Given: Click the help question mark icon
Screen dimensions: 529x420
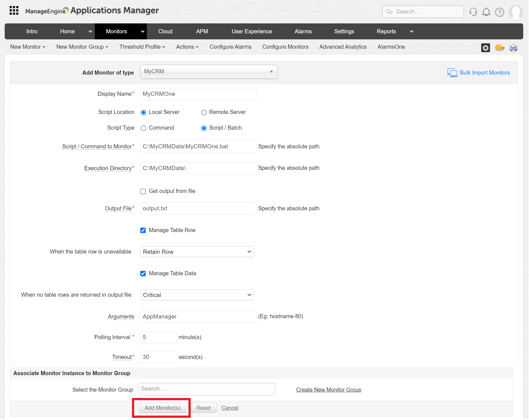Looking at the screenshot, I should (500, 12).
